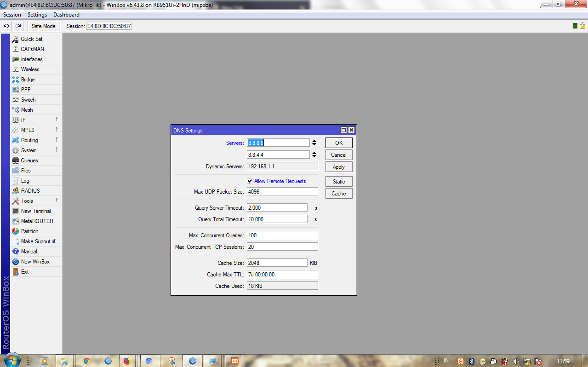Click the Session MAC address field
The image size is (588, 367).
click(x=109, y=26)
